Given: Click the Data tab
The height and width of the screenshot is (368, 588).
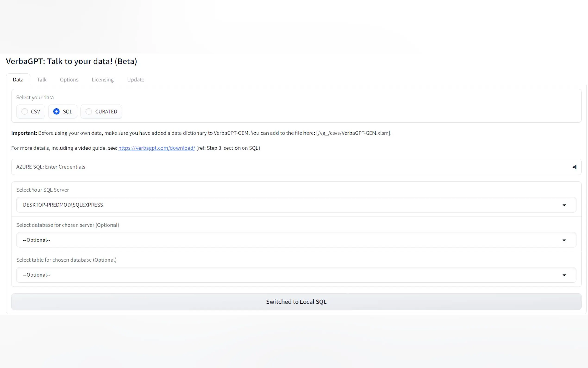Looking at the screenshot, I should click(x=18, y=79).
